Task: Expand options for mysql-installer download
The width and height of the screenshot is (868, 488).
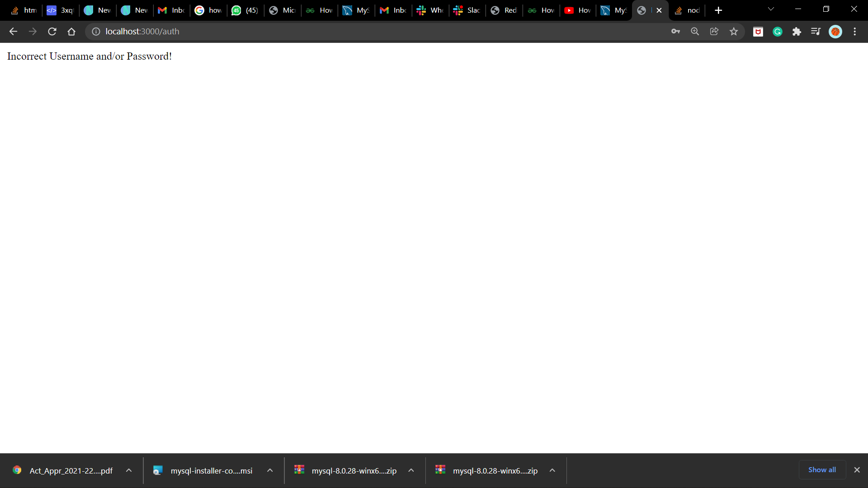Action: tap(270, 470)
